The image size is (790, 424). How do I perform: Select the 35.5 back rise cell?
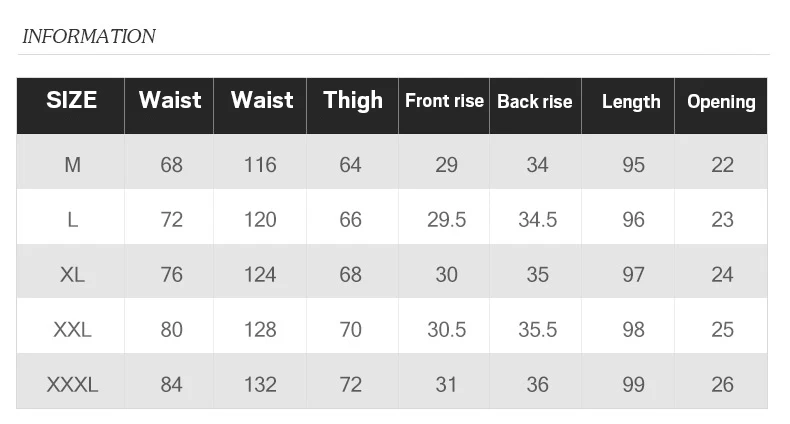pos(538,330)
